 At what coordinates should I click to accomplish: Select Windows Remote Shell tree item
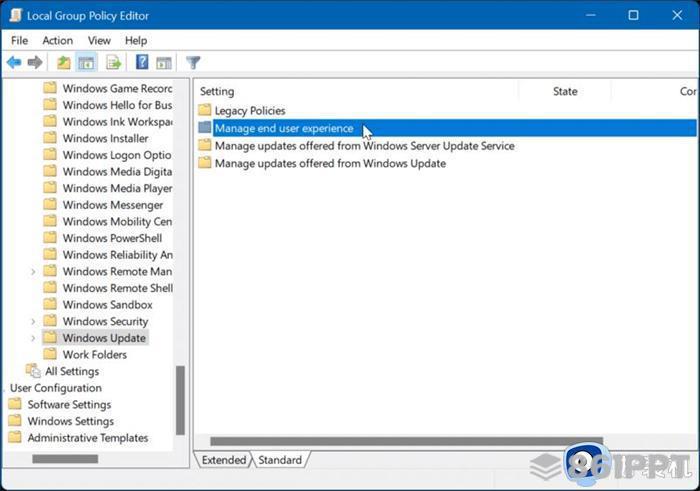(x=118, y=288)
